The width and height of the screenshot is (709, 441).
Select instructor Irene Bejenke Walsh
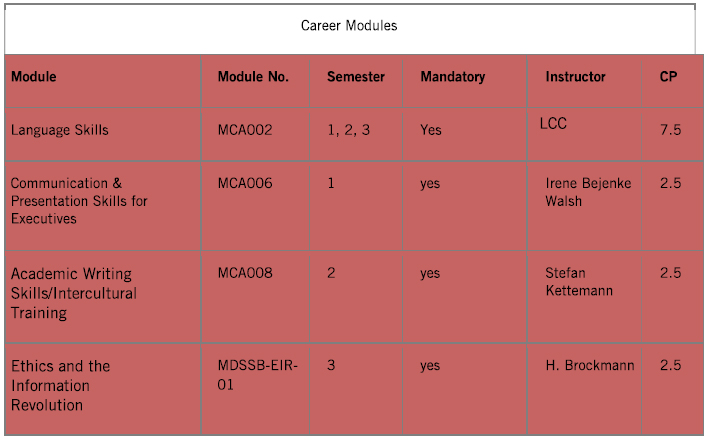tap(588, 192)
